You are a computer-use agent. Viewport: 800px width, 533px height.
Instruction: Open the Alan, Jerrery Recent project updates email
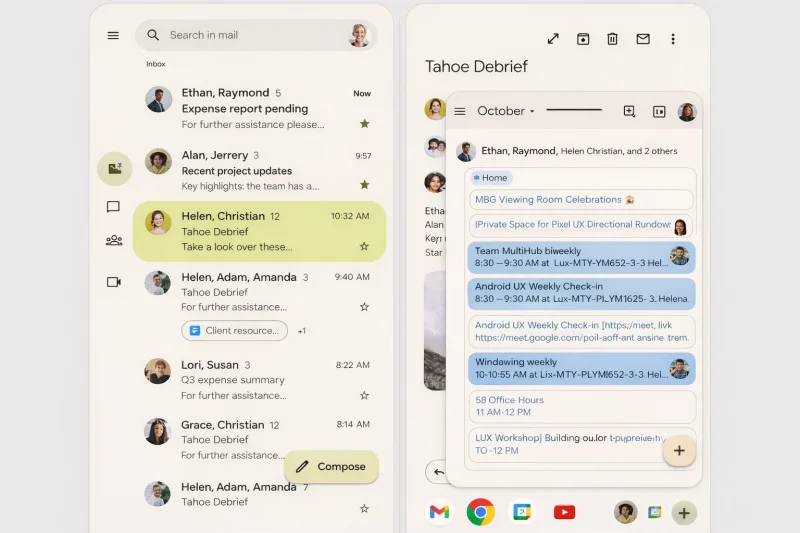pos(259,170)
